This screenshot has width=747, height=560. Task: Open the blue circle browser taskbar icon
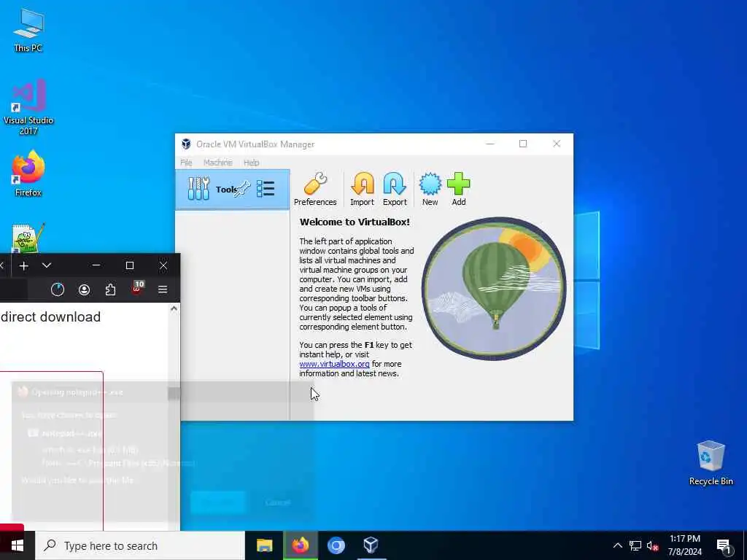click(336, 545)
